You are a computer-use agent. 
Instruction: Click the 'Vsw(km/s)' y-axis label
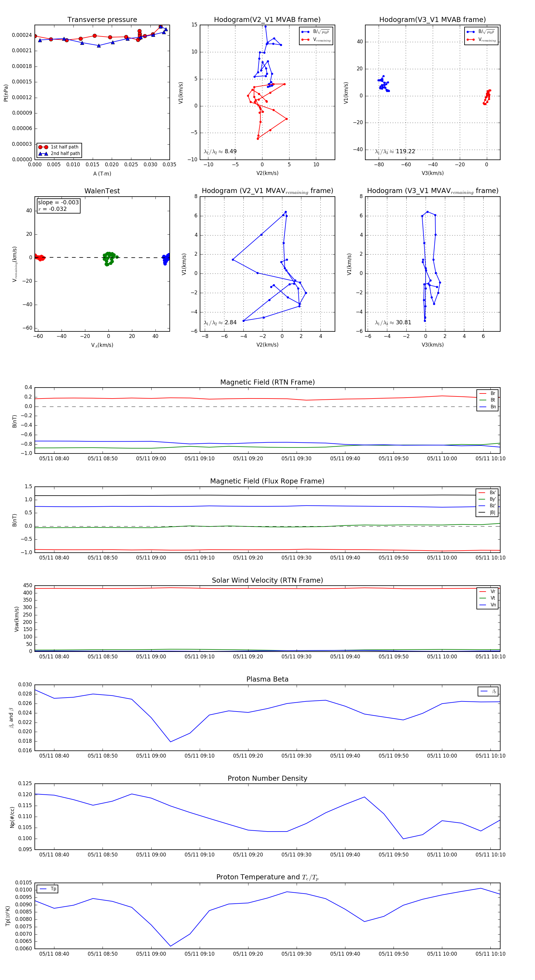(16, 619)
